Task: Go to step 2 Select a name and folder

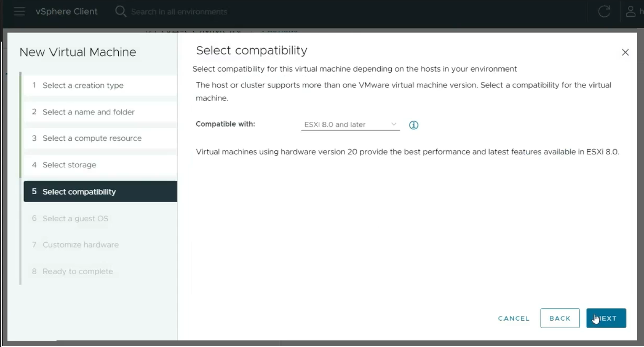Action: point(88,112)
